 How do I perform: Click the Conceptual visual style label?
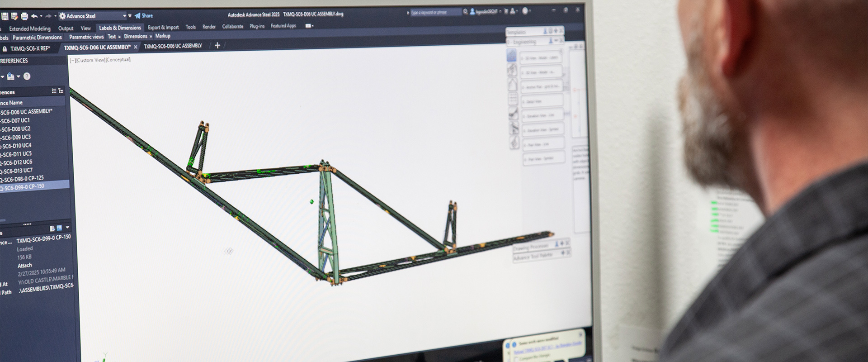[x=118, y=60]
